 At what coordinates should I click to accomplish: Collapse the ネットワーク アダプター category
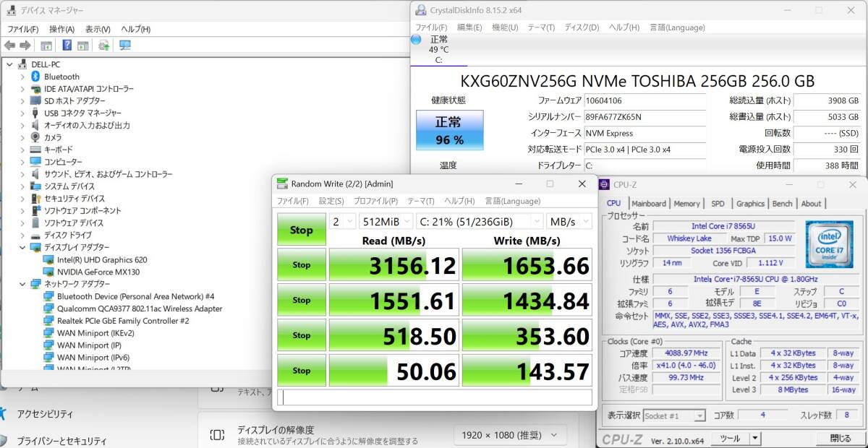(x=22, y=284)
